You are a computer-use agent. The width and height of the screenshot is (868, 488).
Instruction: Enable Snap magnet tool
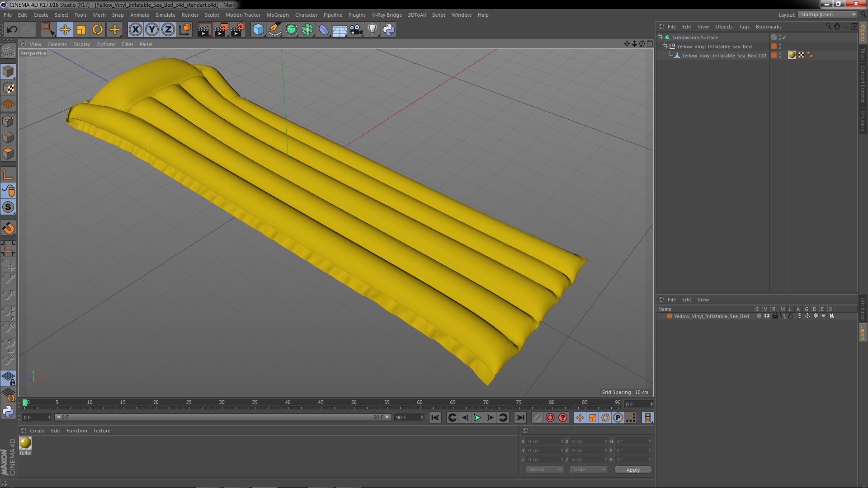8,228
